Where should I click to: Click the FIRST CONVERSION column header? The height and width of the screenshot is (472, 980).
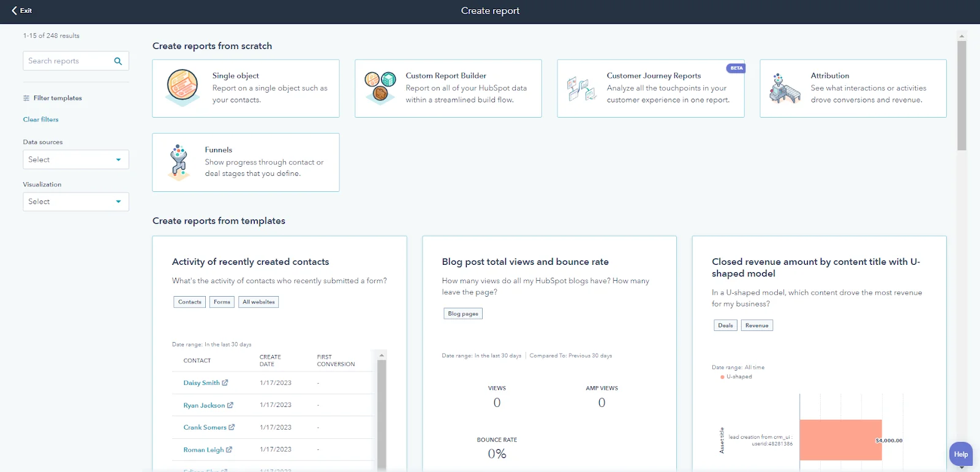point(336,360)
